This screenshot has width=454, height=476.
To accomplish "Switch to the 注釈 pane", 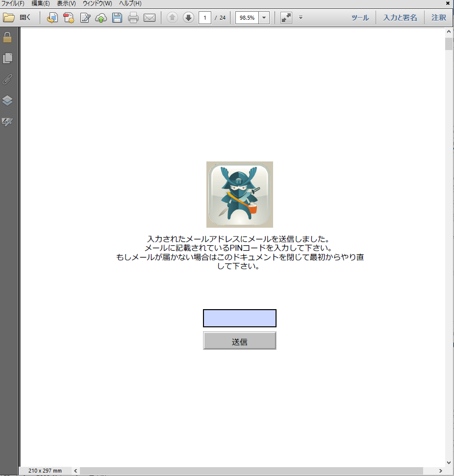I will [438, 17].
